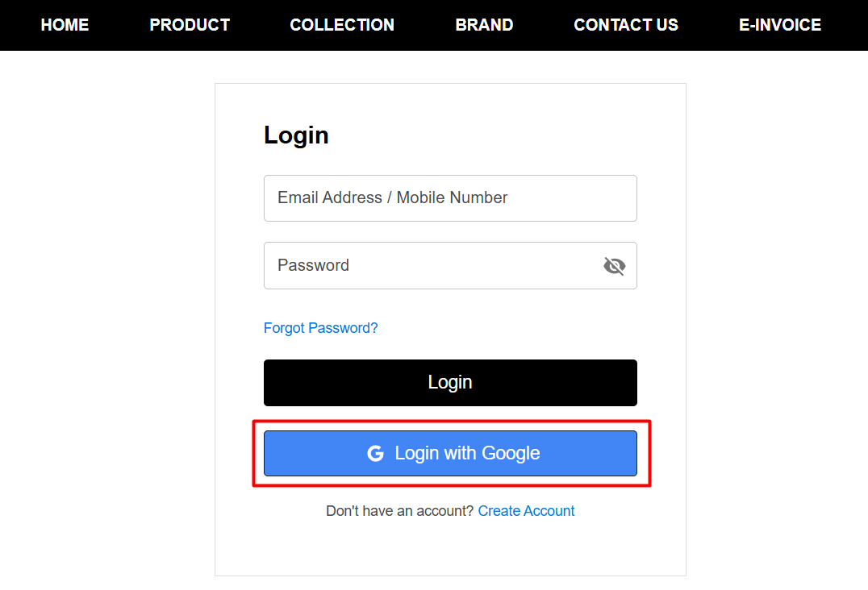Viewport: 868px width, 590px height.
Task: Navigate to the COLLECTION section
Action: coord(341,24)
